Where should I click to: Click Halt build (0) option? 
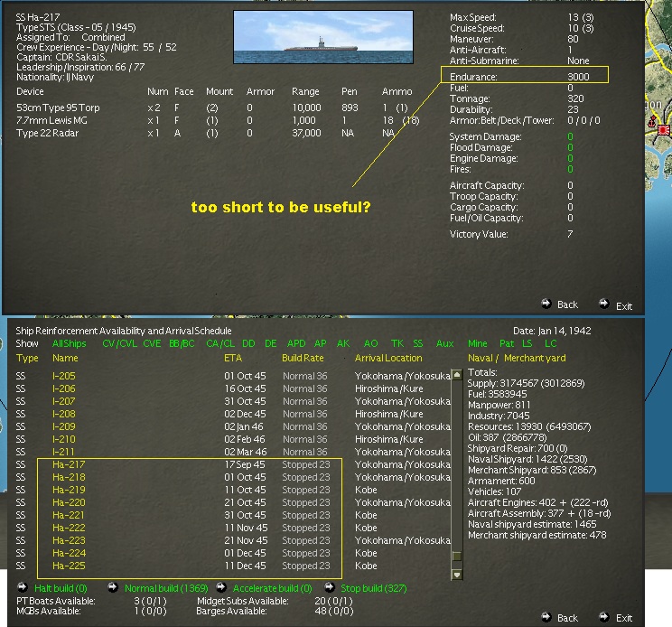tap(61, 588)
